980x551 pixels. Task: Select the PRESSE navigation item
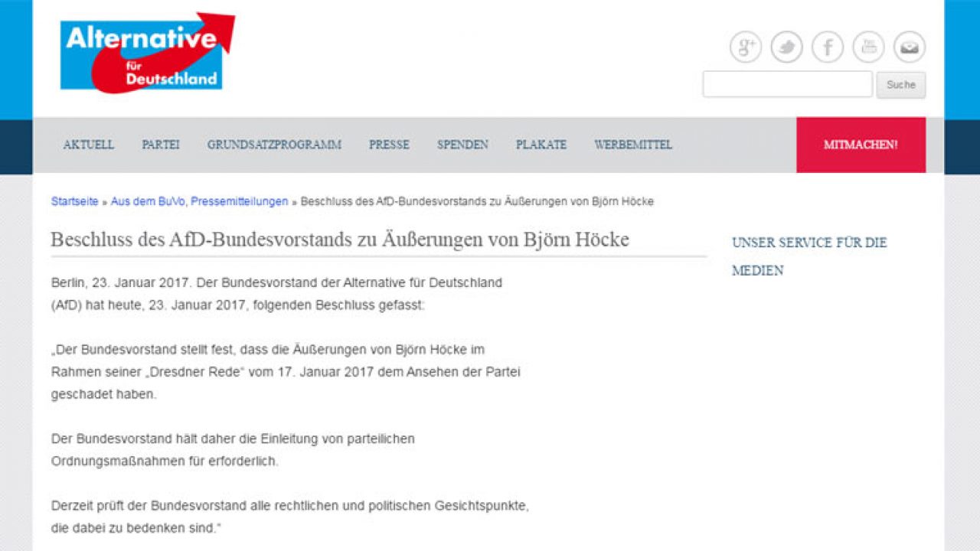click(x=389, y=145)
